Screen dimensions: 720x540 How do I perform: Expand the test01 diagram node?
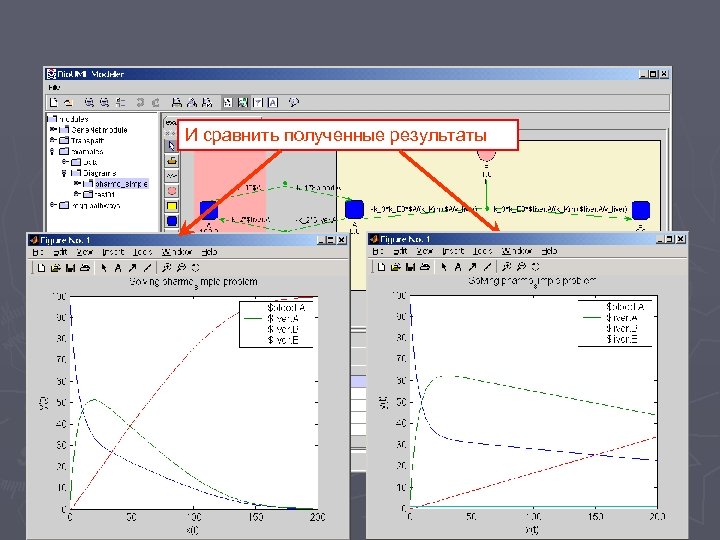click(77, 194)
